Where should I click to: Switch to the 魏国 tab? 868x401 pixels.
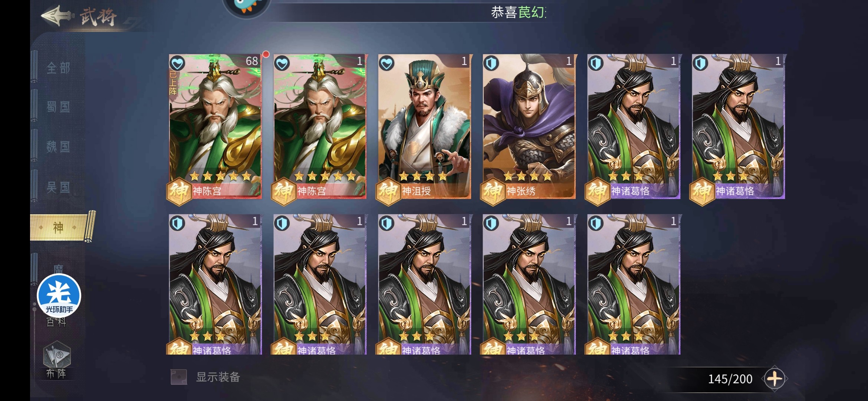(58, 147)
